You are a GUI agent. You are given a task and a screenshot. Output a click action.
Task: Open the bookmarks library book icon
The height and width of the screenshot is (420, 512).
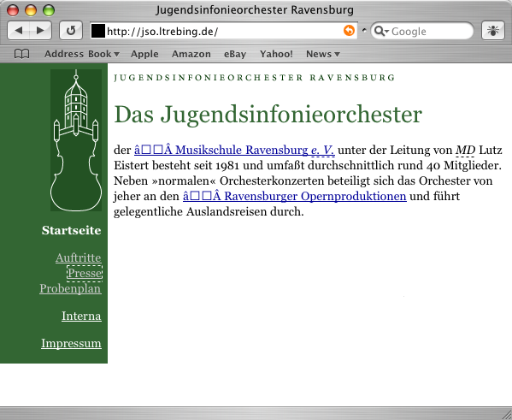[x=22, y=54]
